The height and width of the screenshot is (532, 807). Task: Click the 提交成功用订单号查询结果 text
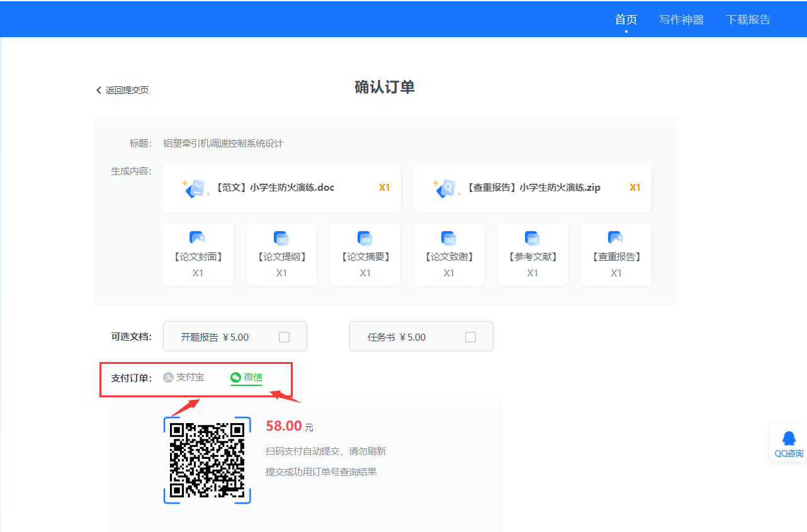click(321, 472)
